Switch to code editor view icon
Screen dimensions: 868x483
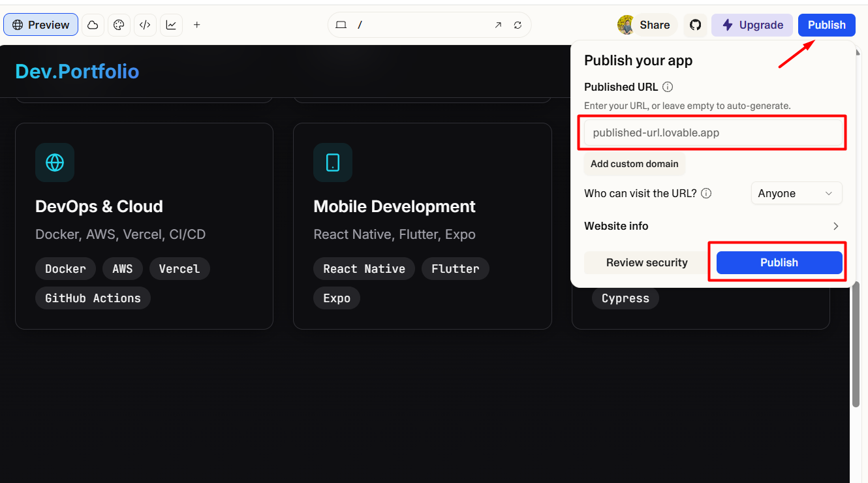145,25
